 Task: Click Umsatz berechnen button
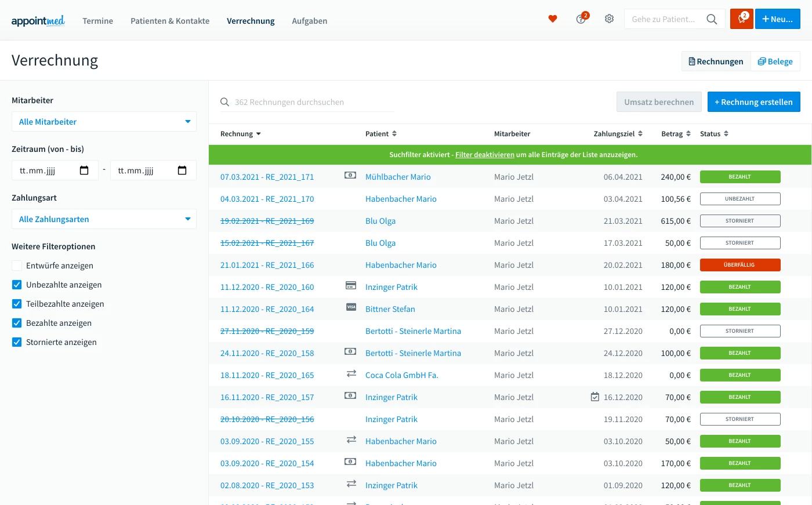tap(659, 102)
